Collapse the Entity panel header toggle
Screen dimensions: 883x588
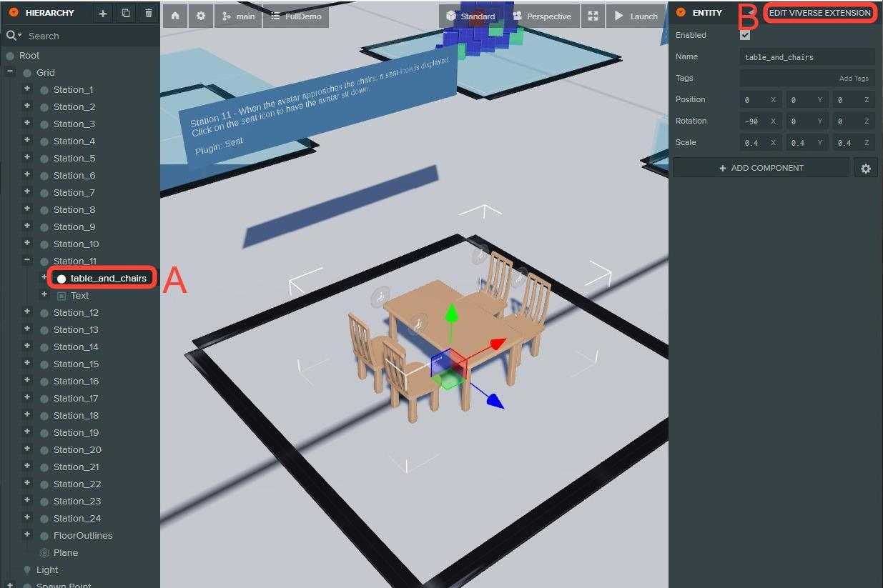[x=681, y=13]
